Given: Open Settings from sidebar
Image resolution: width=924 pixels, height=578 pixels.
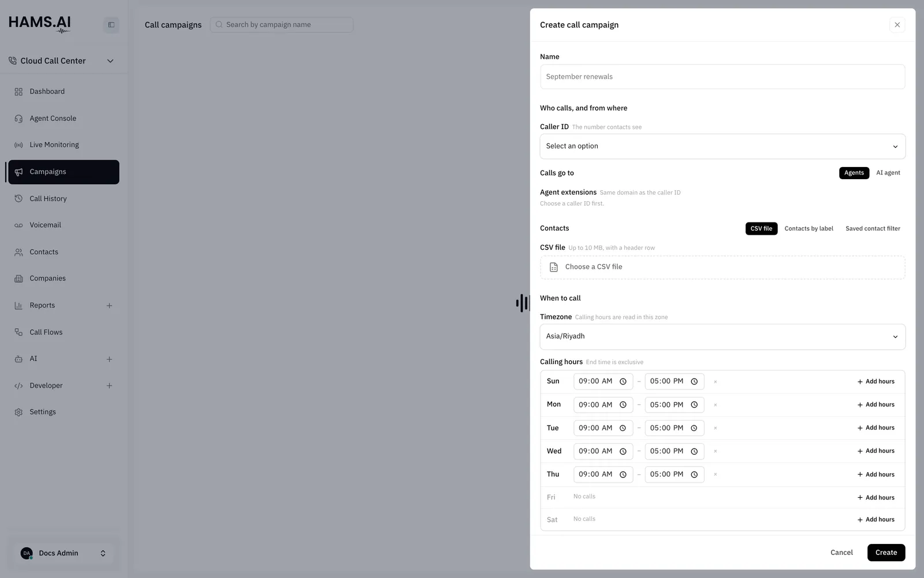Looking at the screenshot, I should pyautogui.click(x=64, y=412).
